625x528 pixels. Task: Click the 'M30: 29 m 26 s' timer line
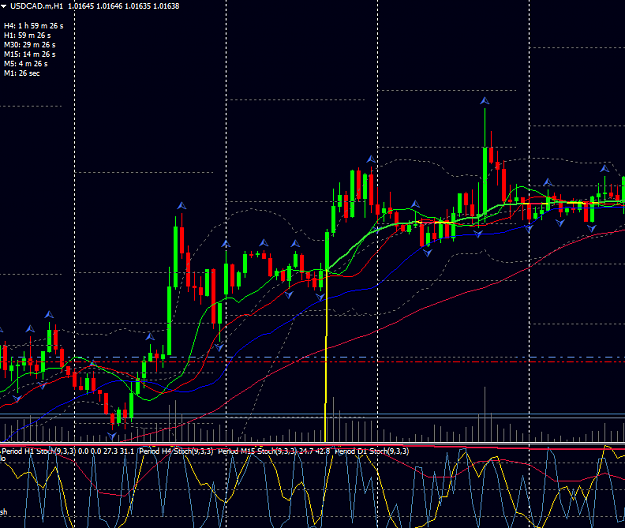[29, 45]
